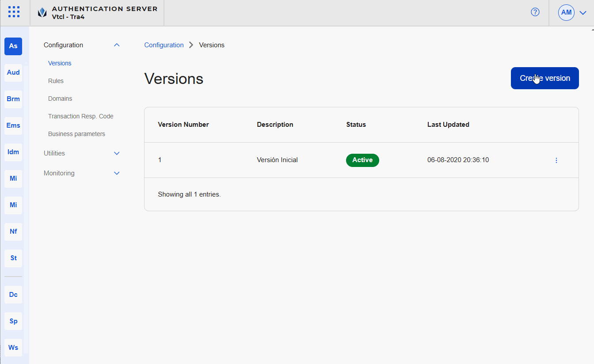The height and width of the screenshot is (364, 594).
Task: Switch to the Ems module
Action: click(x=13, y=125)
